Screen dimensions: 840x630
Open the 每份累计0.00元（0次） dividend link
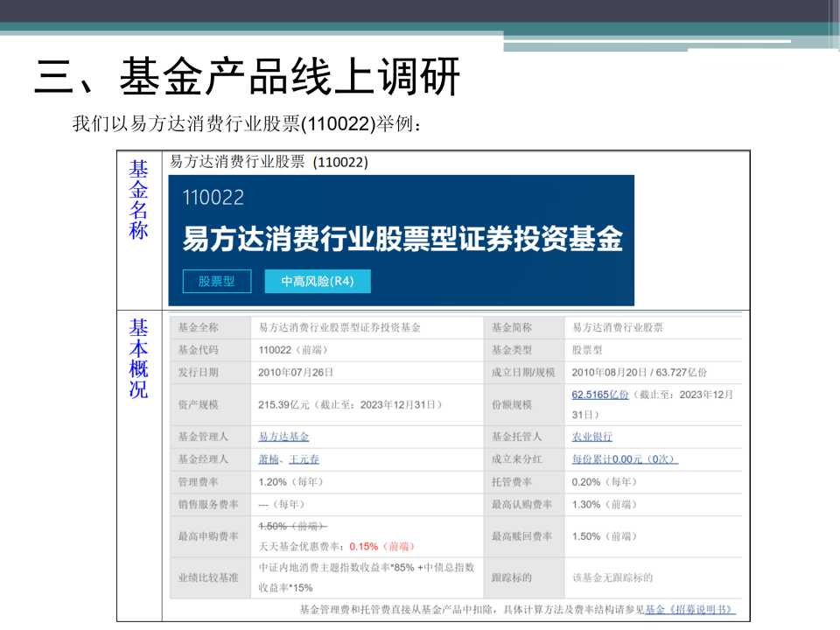(625, 458)
